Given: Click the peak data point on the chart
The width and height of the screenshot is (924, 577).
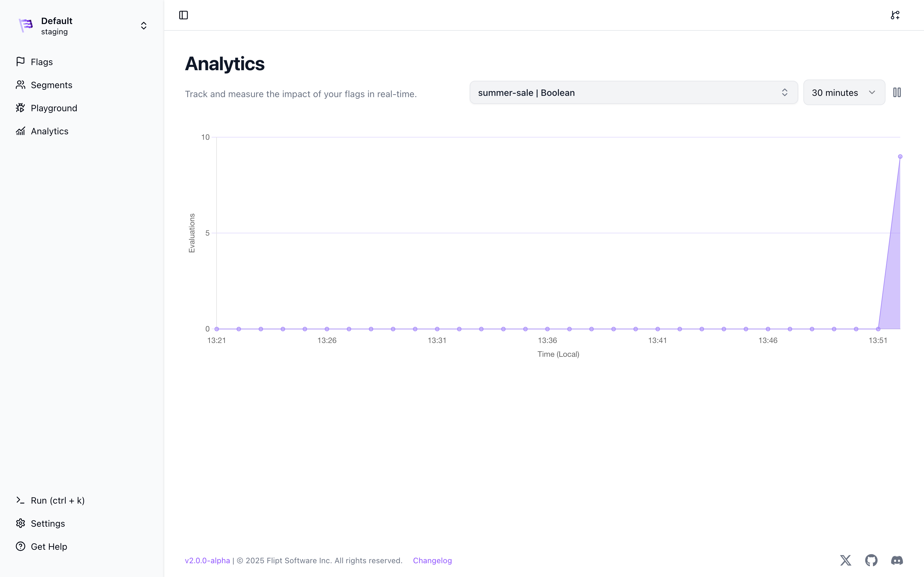Looking at the screenshot, I should 900,156.
